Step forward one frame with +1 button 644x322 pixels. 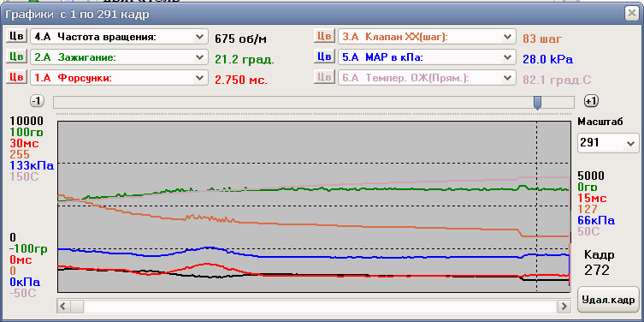click(x=592, y=101)
